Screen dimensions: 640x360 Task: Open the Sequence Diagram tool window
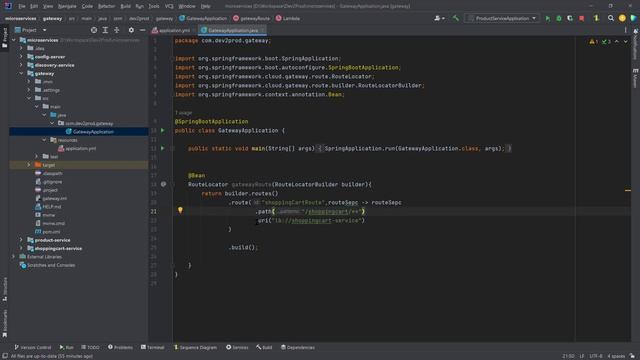196,347
